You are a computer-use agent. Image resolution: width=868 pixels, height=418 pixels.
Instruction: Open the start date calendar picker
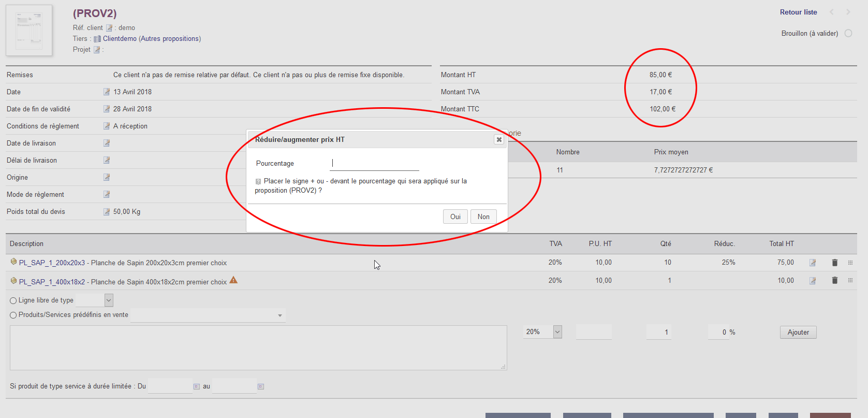pos(197,386)
